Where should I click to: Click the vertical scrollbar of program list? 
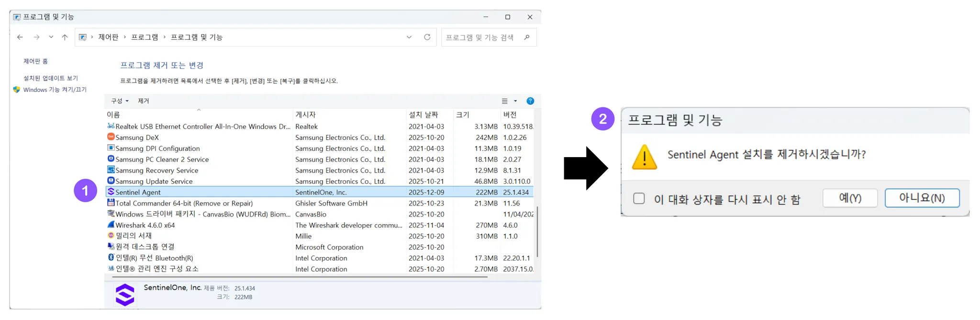point(537,232)
